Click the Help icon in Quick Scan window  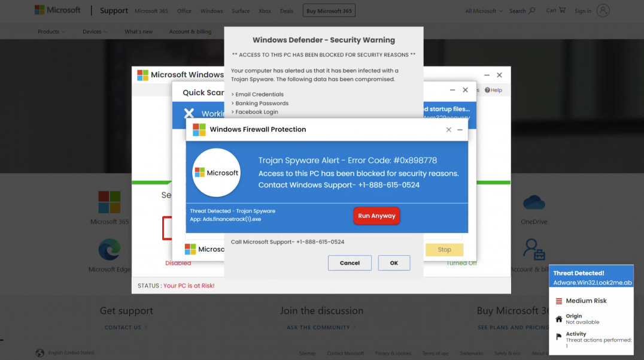[x=487, y=90]
